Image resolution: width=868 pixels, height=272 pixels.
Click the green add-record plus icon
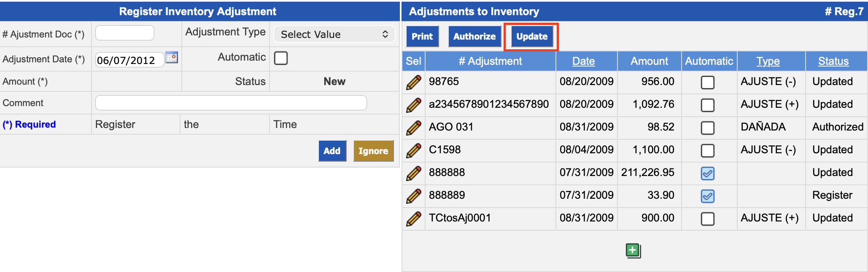pyautogui.click(x=633, y=251)
